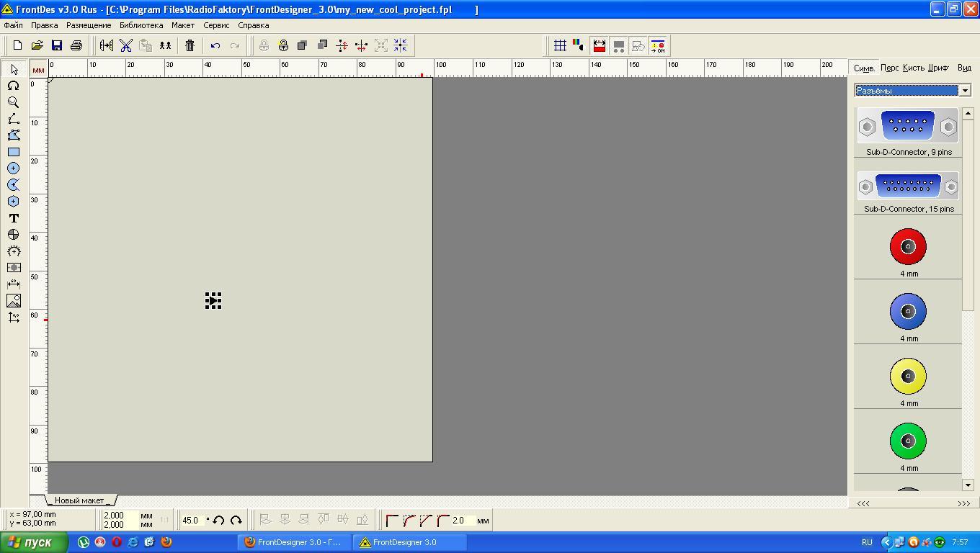Choose the inverse rounded corner style
The height and width of the screenshot is (553, 980).
click(443, 520)
